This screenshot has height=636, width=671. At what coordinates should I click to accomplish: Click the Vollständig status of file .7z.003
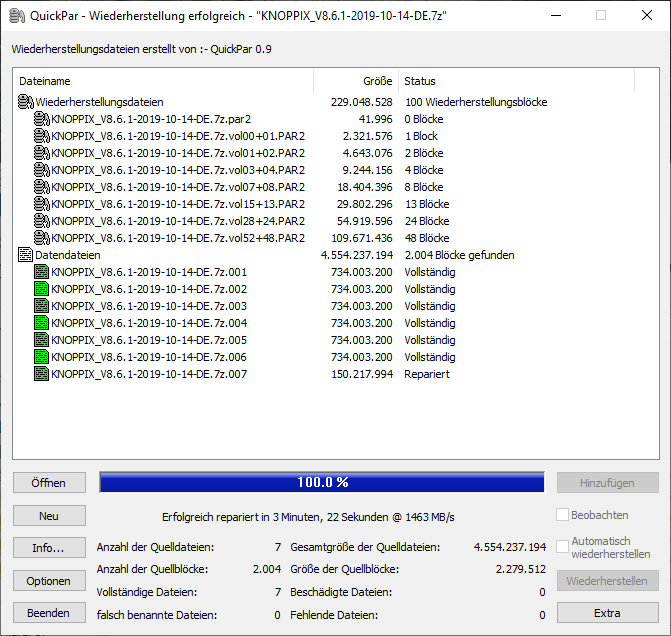point(430,306)
